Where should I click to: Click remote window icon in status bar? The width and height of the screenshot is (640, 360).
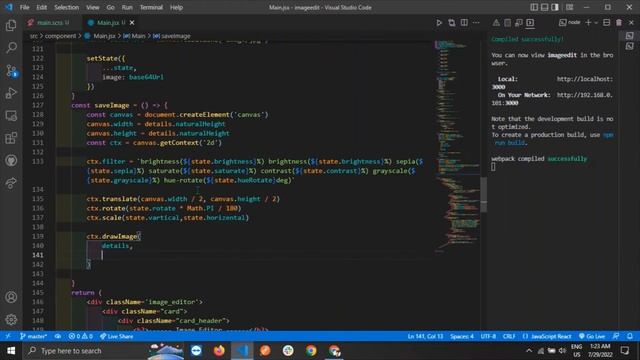(8, 336)
